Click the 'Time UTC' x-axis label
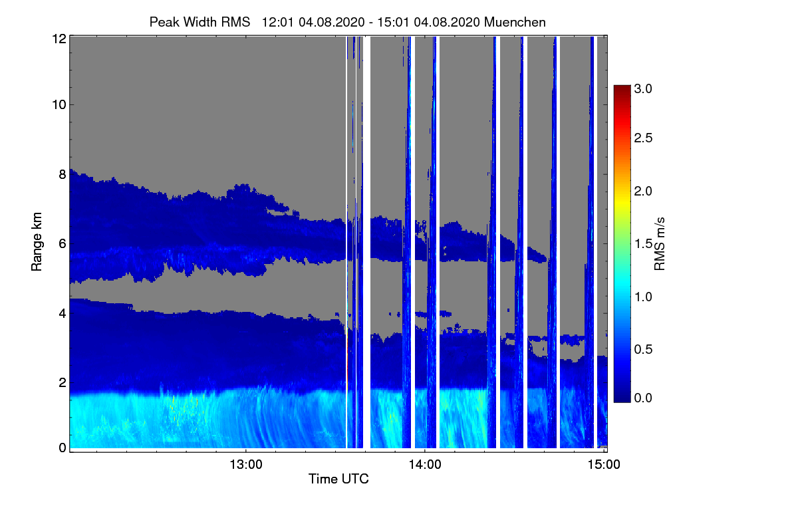 point(338,478)
